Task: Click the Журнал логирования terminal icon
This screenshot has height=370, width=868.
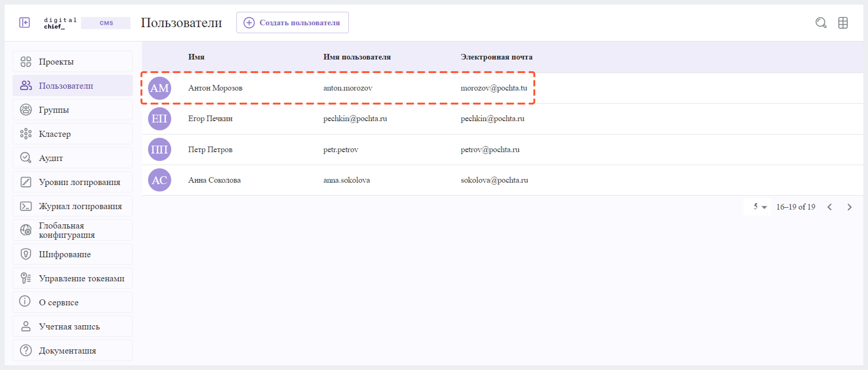Action: pyautogui.click(x=26, y=206)
